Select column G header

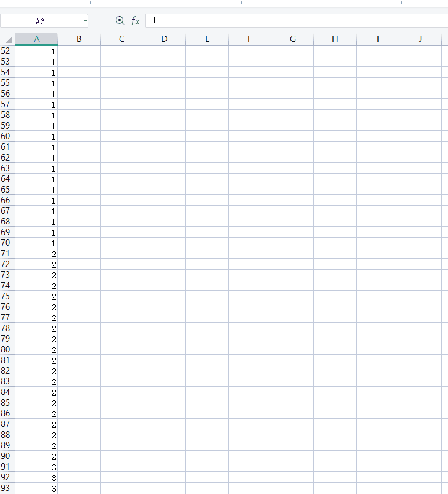coord(292,39)
